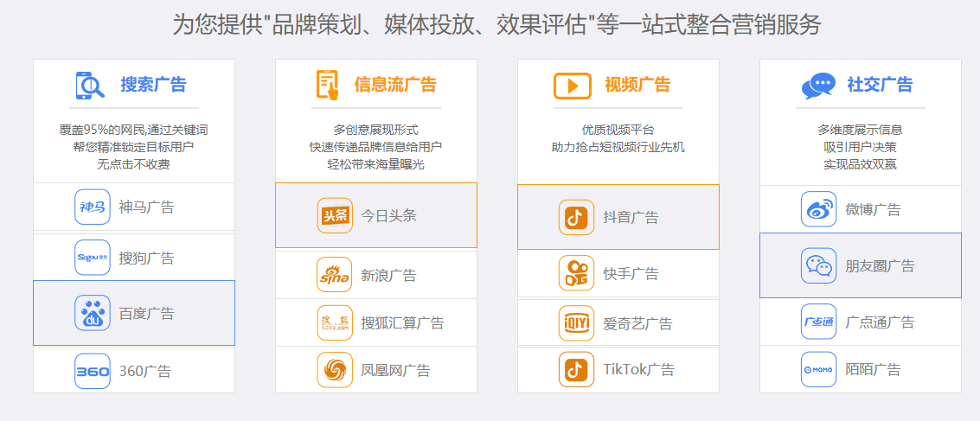Viewport: 980px width, 421px height.
Task: Click the search ad phone magnifier icon
Action: click(90, 86)
